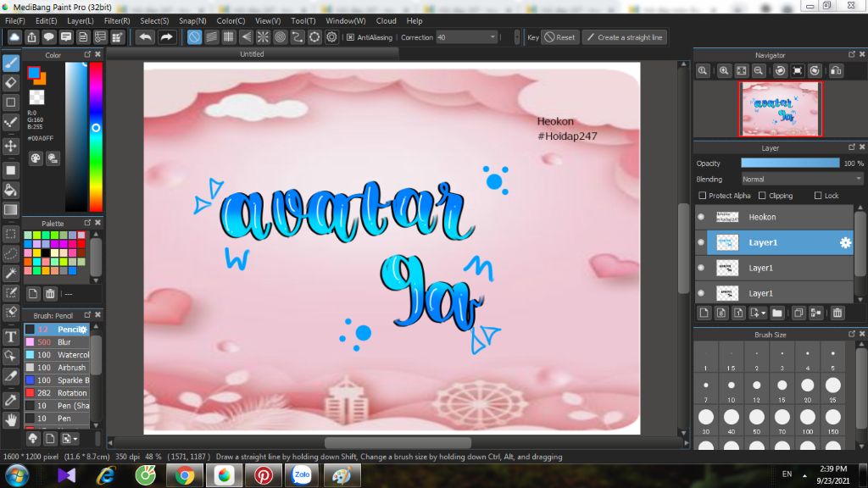Click the Redo arrow
The width and height of the screenshot is (868, 488).
[x=166, y=37]
